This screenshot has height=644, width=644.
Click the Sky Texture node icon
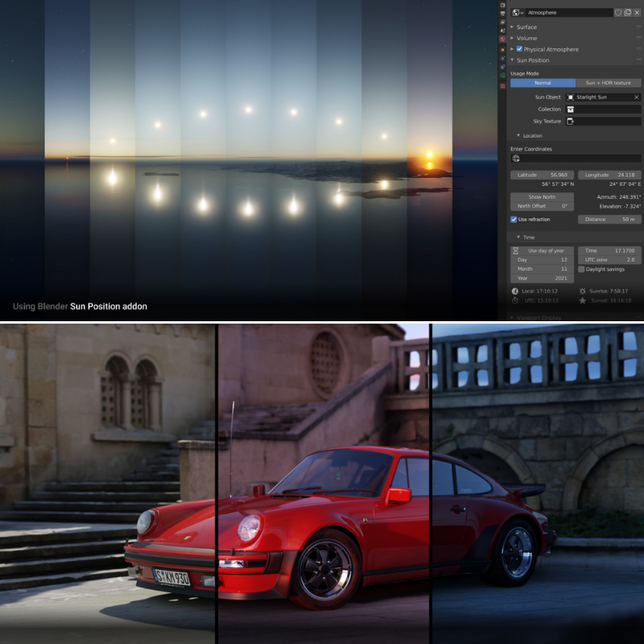click(x=571, y=122)
